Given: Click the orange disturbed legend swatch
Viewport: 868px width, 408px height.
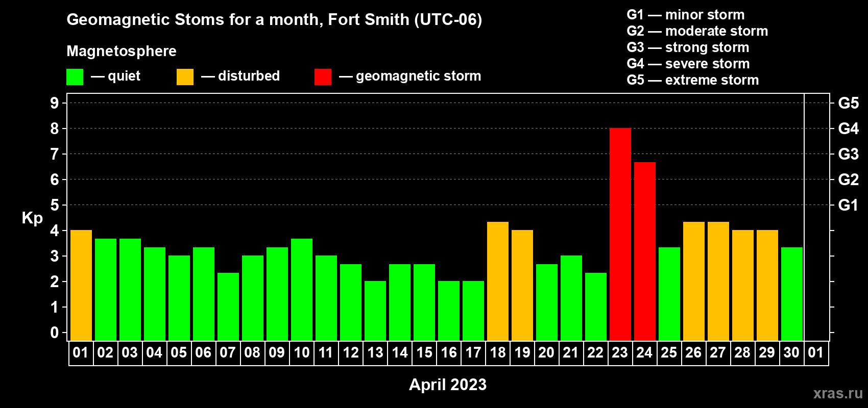Looking at the screenshot, I should (185, 77).
